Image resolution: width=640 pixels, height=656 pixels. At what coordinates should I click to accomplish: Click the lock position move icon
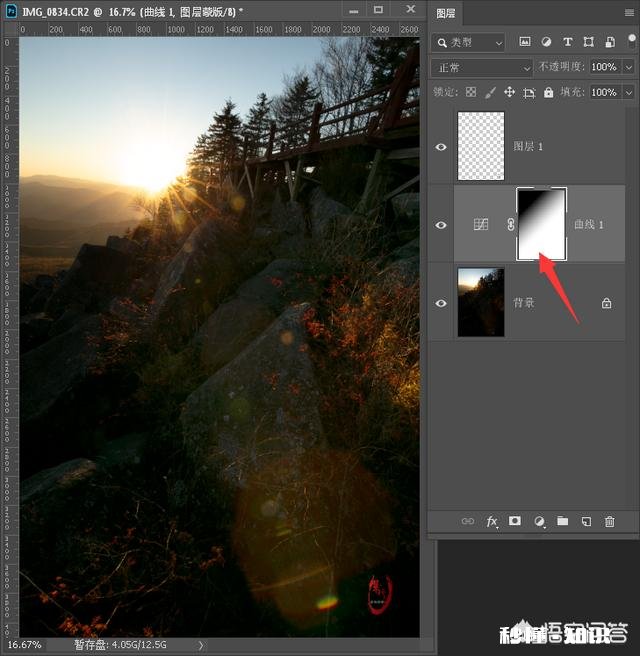[x=509, y=92]
